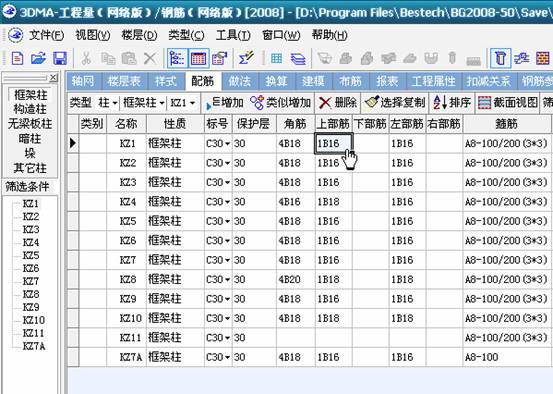Click the grayed pile icon
The width and height of the screenshot is (553, 394).
(452, 58)
